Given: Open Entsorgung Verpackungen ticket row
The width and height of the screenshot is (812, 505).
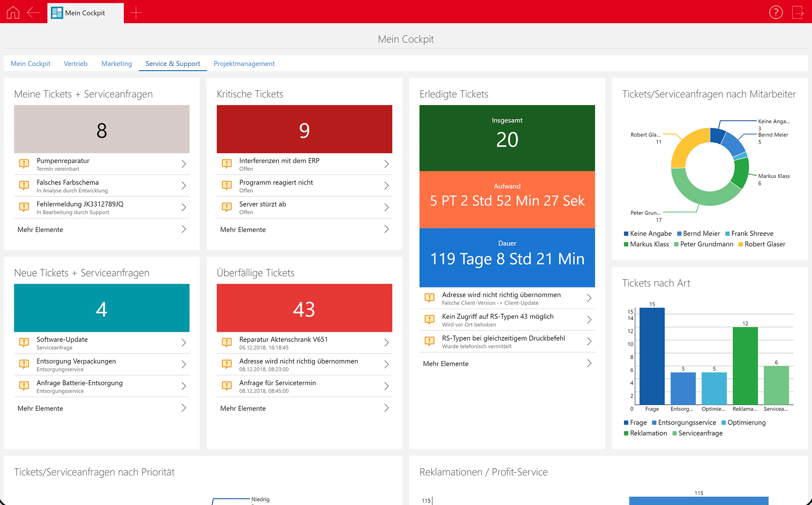Looking at the screenshot, I should [x=101, y=365].
